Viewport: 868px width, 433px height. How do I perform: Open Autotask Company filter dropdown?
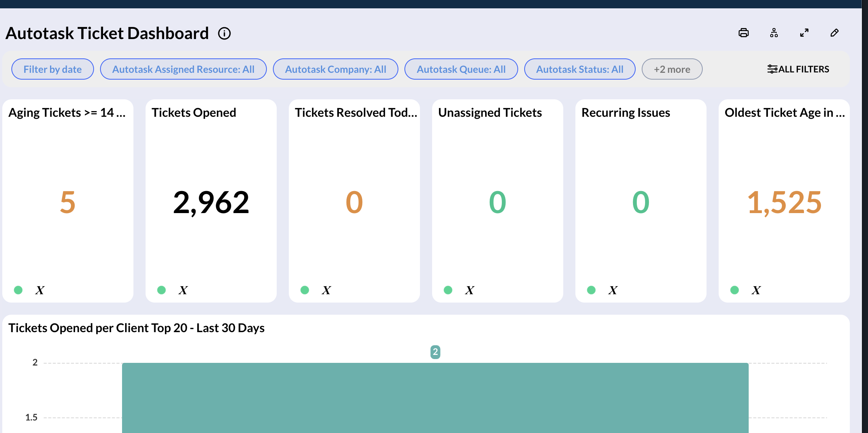pyautogui.click(x=335, y=69)
